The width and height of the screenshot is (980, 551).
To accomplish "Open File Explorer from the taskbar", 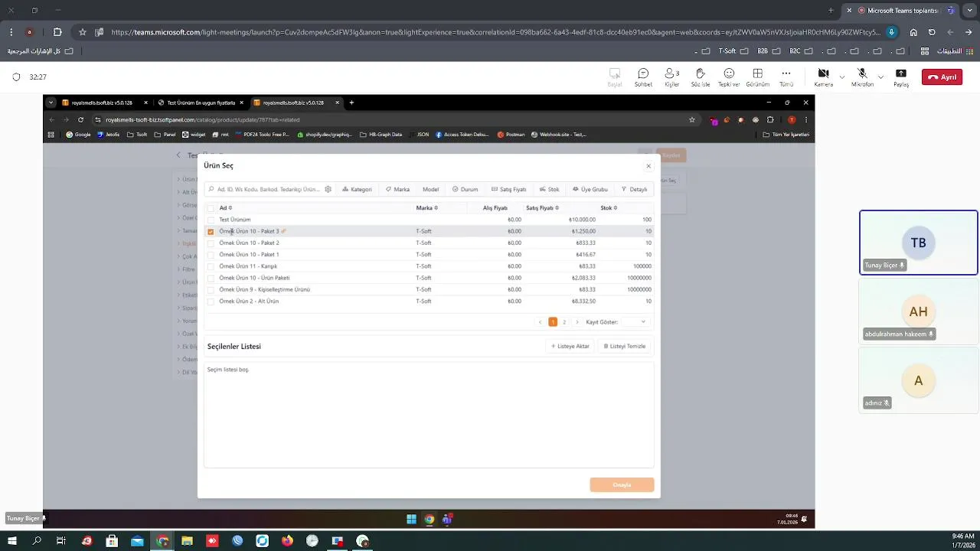I will [187, 541].
